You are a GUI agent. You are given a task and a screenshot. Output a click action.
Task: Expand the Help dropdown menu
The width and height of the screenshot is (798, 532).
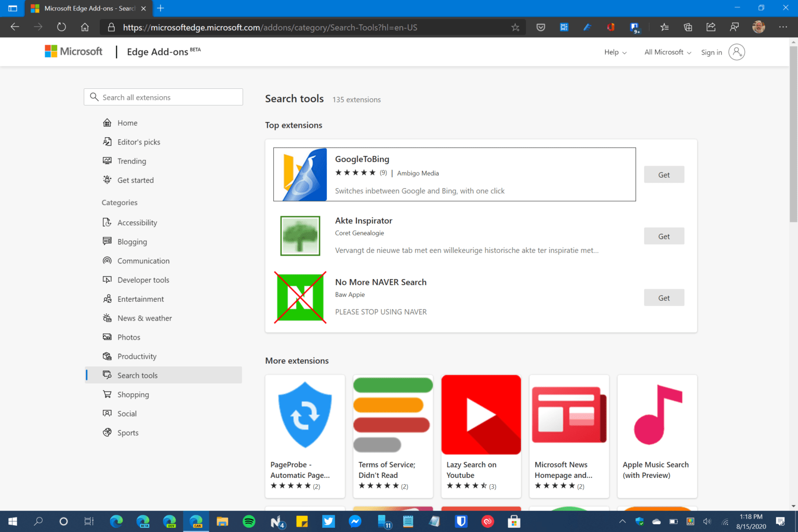pos(615,52)
